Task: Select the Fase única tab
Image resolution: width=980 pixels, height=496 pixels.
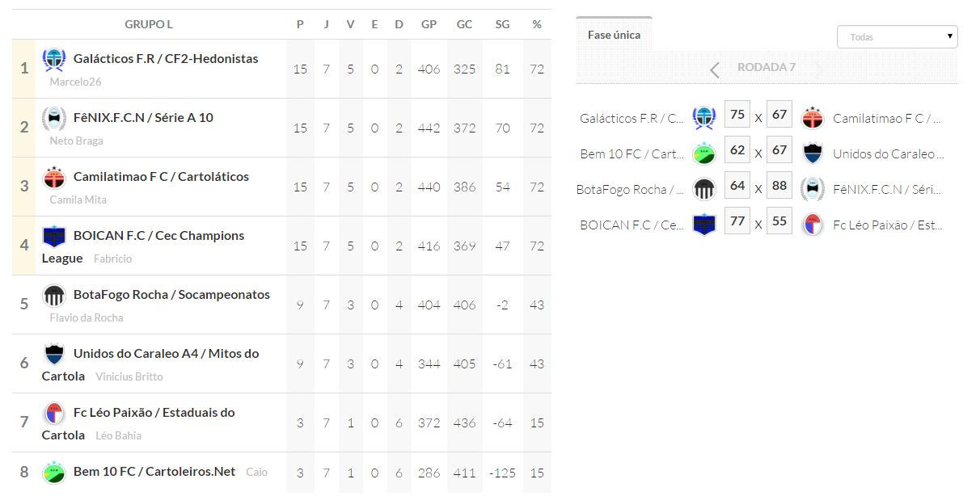Action: [614, 36]
